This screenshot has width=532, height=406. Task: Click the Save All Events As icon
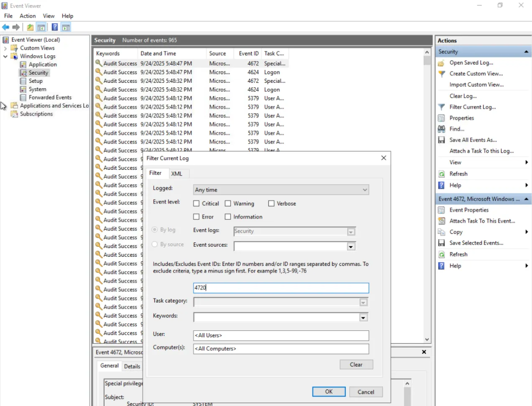coord(441,140)
